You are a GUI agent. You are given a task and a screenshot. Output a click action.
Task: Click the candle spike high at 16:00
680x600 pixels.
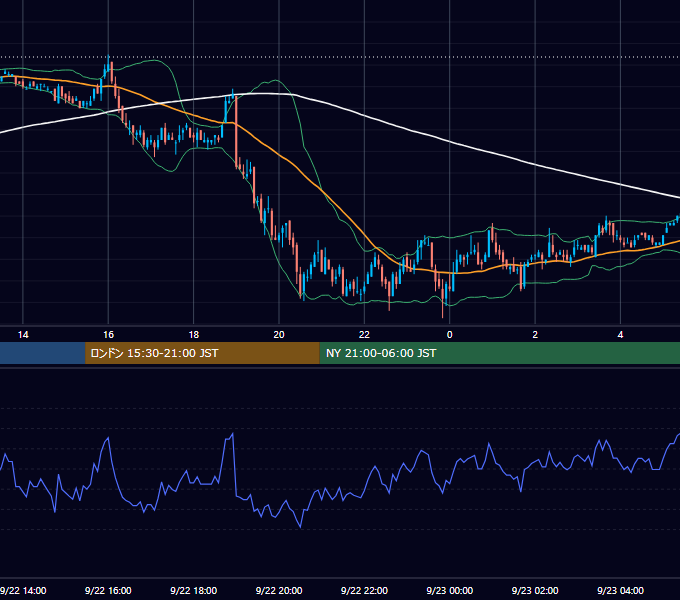pos(108,63)
